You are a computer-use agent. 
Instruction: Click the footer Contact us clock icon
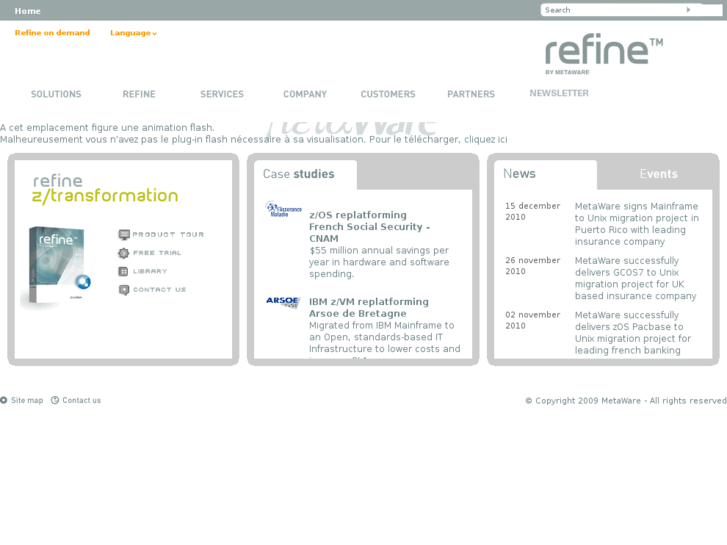click(x=55, y=400)
